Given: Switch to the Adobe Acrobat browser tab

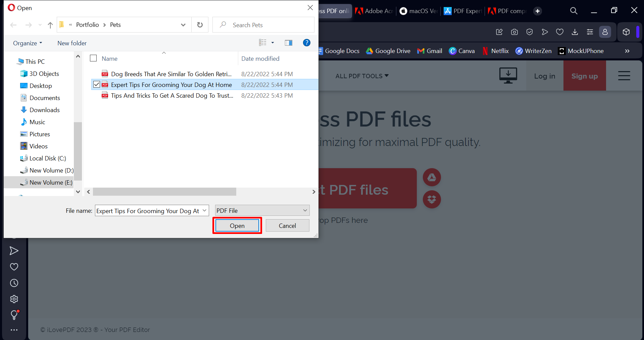Looking at the screenshot, I should 374,11.
